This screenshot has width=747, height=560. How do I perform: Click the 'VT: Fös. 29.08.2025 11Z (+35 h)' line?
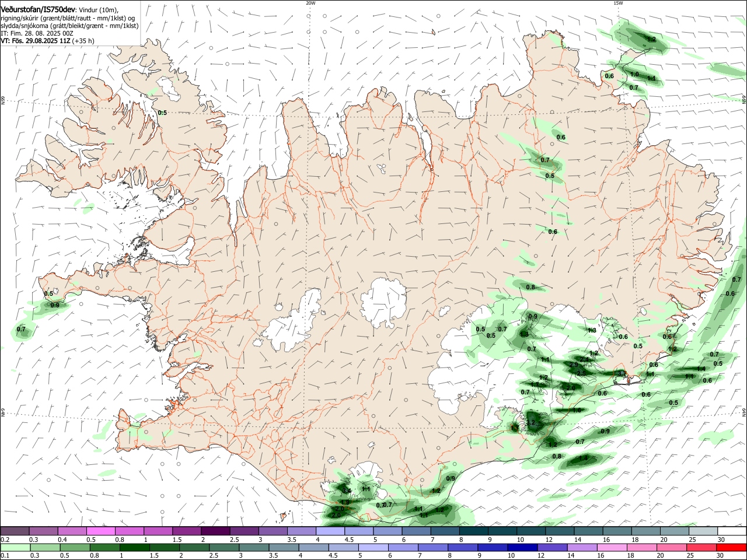[48, 41]
